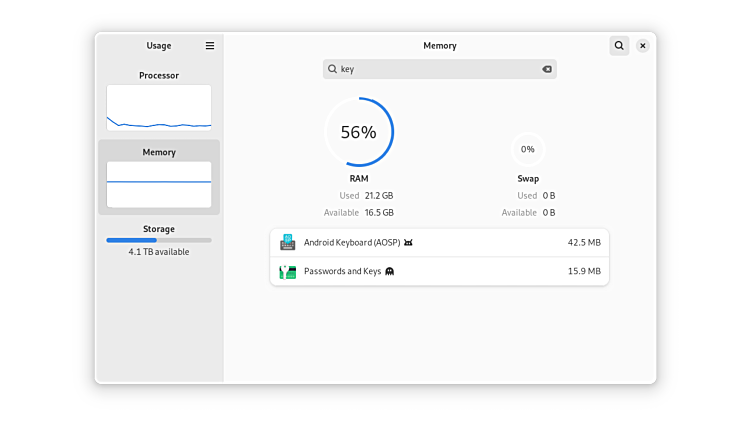Click the 56% RAM usage circle
Viewport: 752px width, 423px height.
(359, 132)
